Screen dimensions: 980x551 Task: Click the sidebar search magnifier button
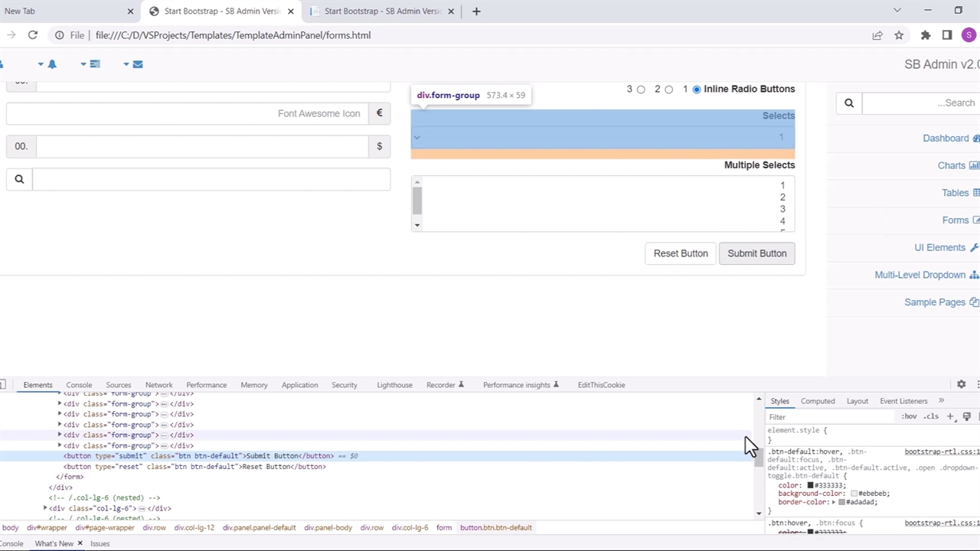coord(849,103)
